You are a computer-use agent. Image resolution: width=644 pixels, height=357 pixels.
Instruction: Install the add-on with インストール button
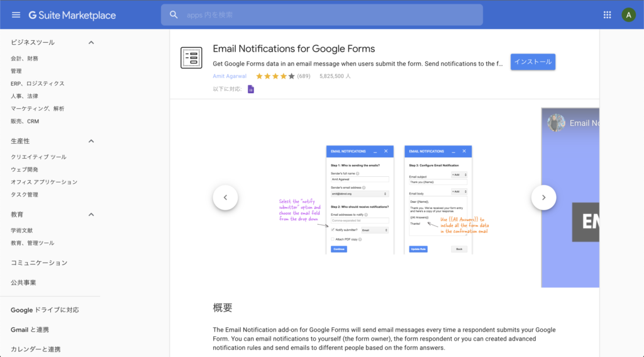(533, 62)
